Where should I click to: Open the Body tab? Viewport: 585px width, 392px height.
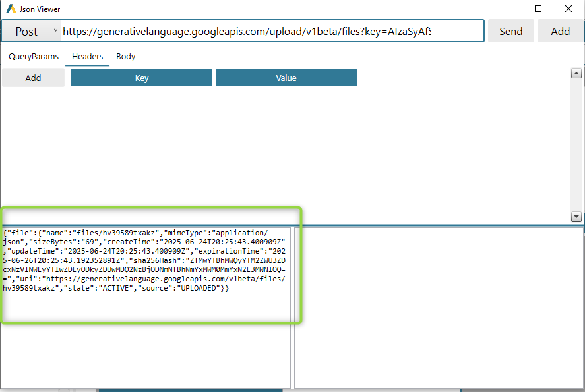pos(126,57)
